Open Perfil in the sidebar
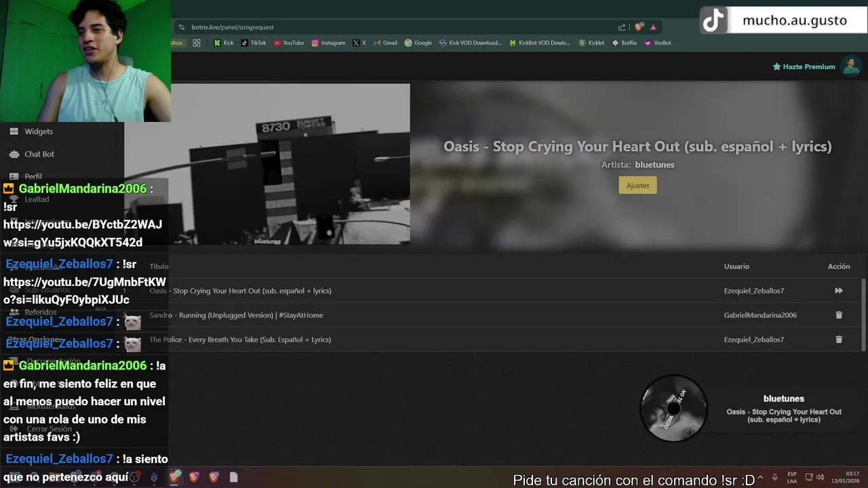 (33, 176)
